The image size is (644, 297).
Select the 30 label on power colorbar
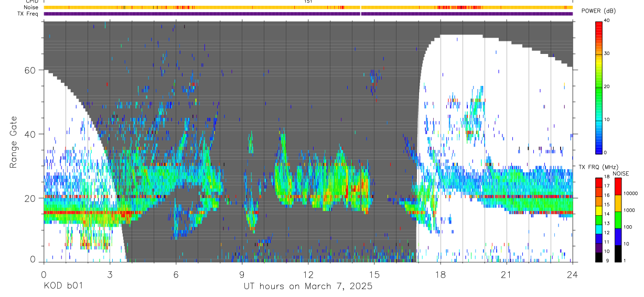tap(608, 53)
